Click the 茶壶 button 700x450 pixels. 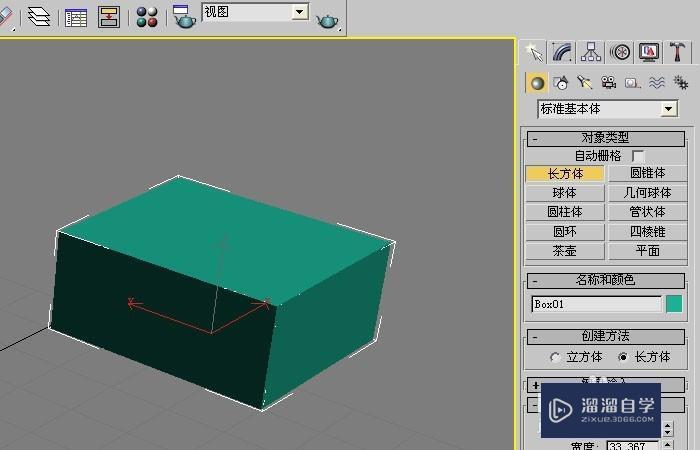pos(565,251)
